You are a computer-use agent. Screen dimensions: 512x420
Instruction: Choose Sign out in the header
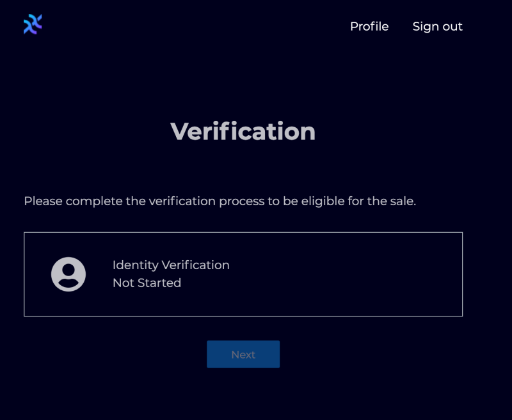pos(437,26)
